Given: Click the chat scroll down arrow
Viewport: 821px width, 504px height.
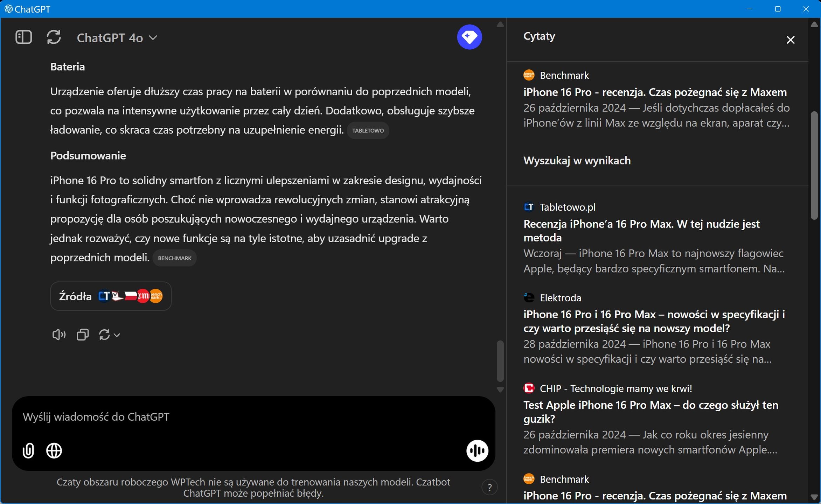Looking at the screenshot, I should point(500,390).
